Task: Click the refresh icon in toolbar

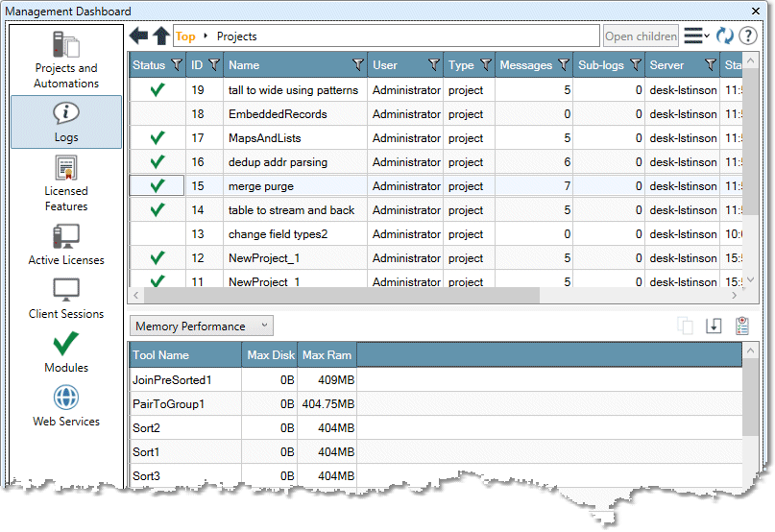Action: 725,36
